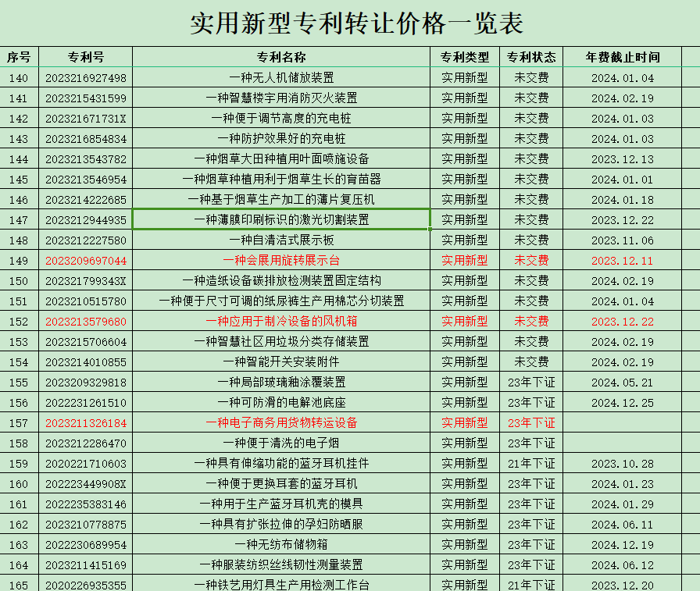This screenshot has width=700, height=591.
Task: Click the date cell 2023.10.28
Action: pyautogui.click(x=623, y=463)
